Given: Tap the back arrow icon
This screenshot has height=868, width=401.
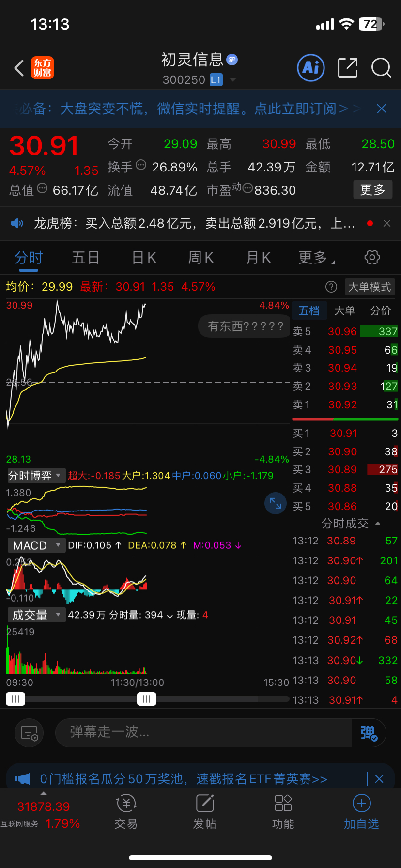Looking at the screenshot, I should click(x=19, y=68).
